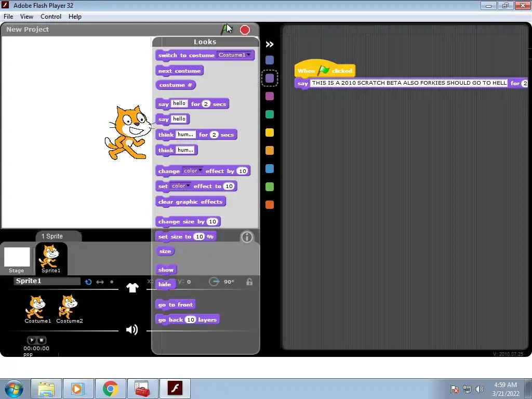
Task: Open the Help menu
Action: tap(75, 16)
